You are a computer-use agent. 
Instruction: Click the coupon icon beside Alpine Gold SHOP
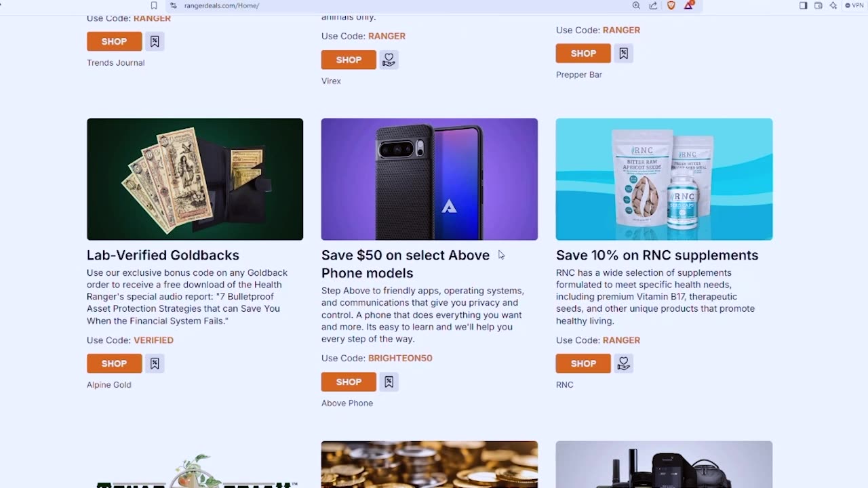(155, 363)
